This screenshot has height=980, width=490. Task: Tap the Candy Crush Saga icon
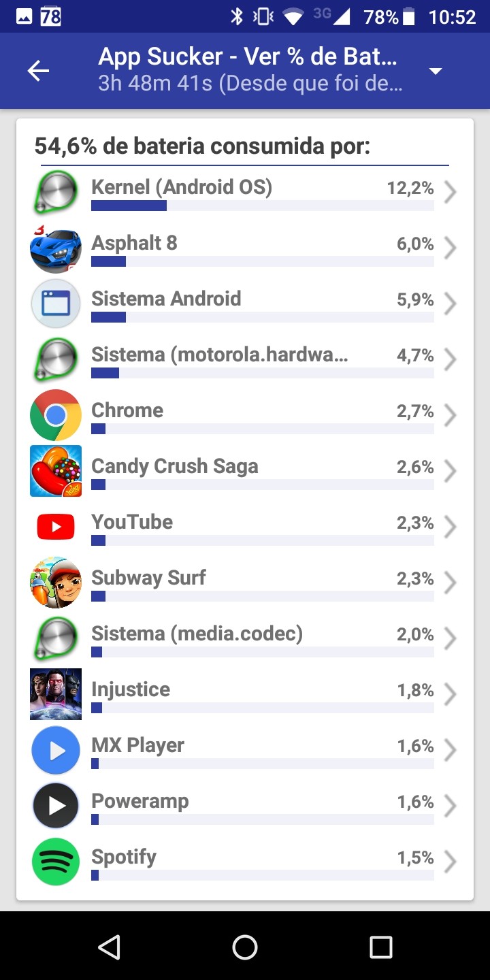tap(56, 471)
